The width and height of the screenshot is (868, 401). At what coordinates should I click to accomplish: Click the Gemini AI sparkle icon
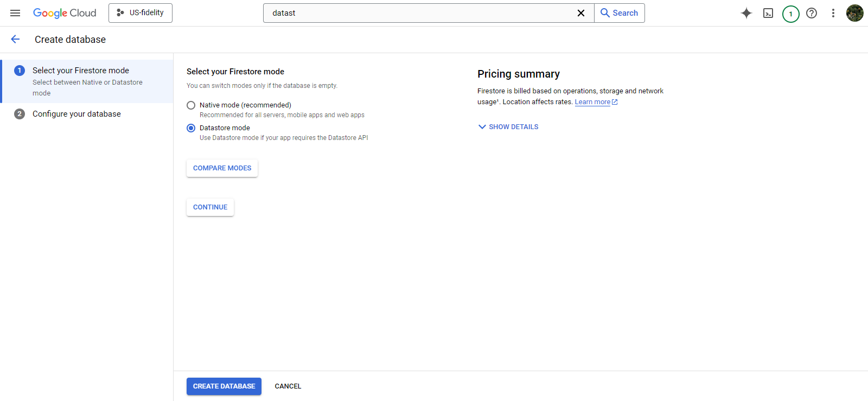coord(746,13)
